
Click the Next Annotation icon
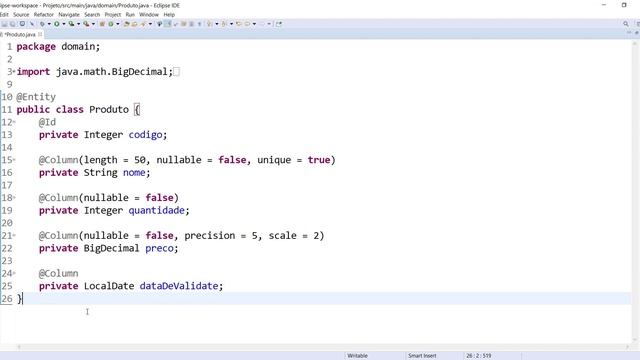click(209, 24)
